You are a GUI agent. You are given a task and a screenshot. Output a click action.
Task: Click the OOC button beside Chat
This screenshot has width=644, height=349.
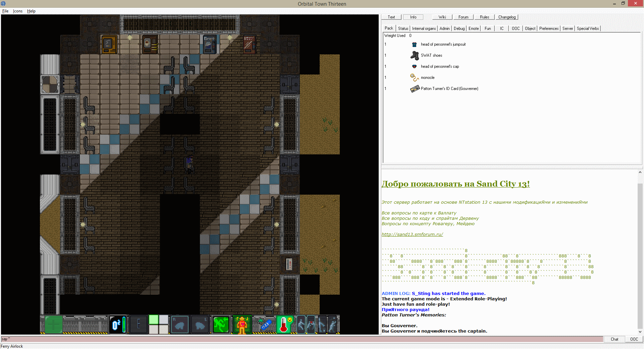coord(634,339)
